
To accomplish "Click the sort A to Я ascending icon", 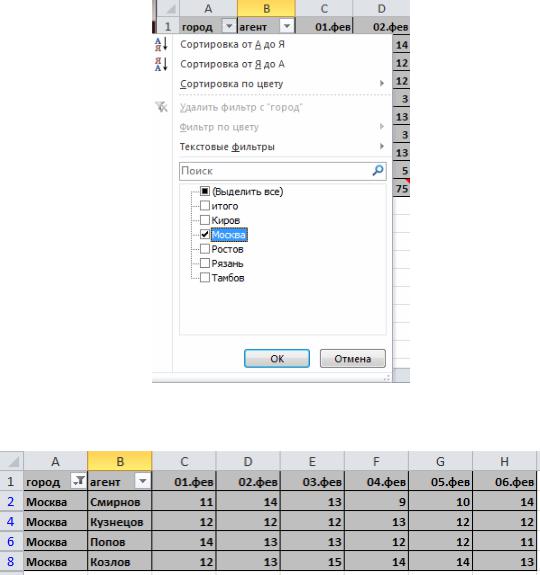I will [161, 44].
